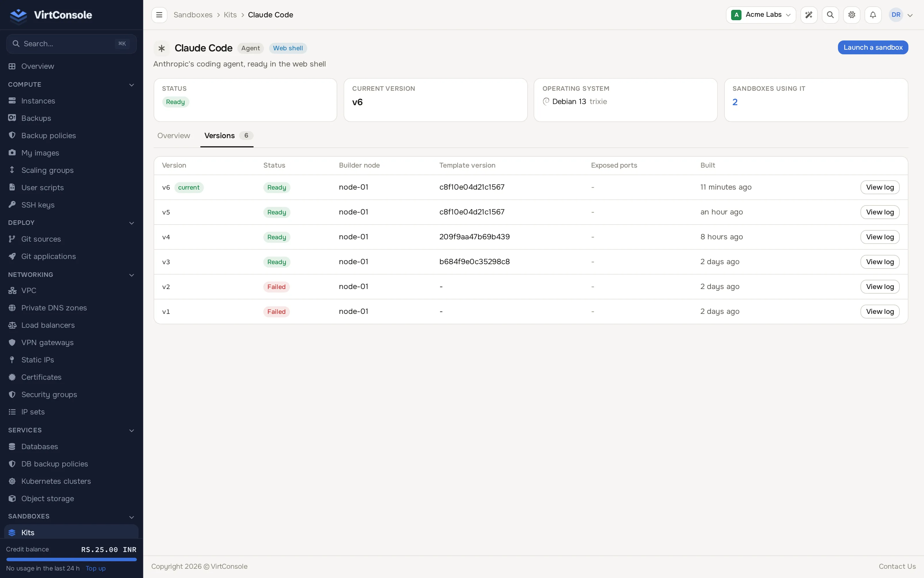Go to Sandboxes breadcrumb
Image resolution: width=924 pixels, height=578 pixels.
[x=193, y=15]
